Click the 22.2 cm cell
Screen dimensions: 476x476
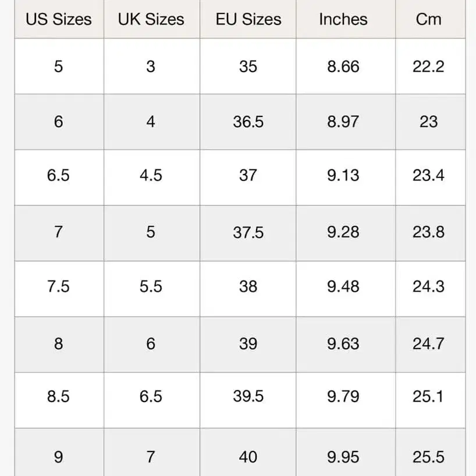[428, 66]
